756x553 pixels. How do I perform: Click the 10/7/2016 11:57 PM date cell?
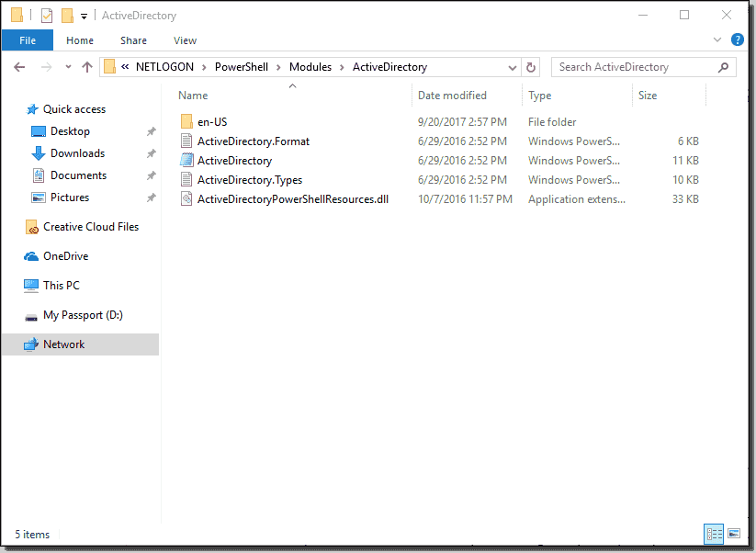[465, 199]
